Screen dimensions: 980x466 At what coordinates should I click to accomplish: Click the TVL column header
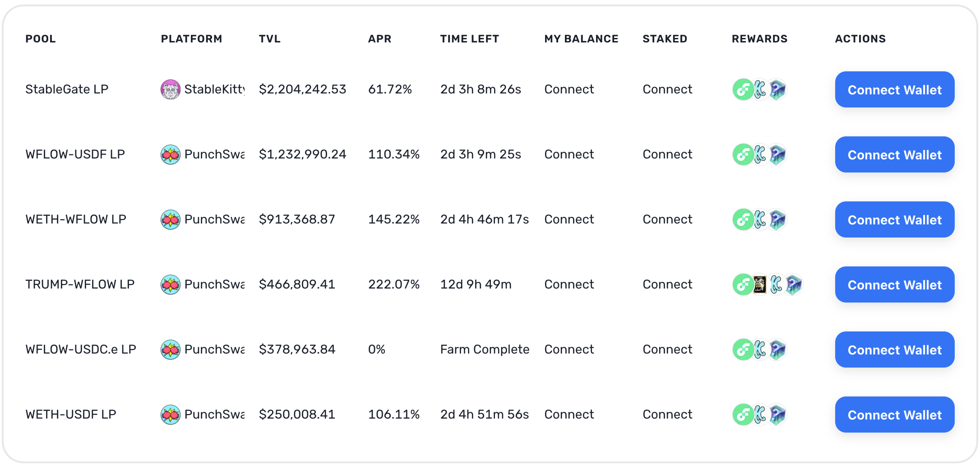pyautogui.click(x=269, y=39)
